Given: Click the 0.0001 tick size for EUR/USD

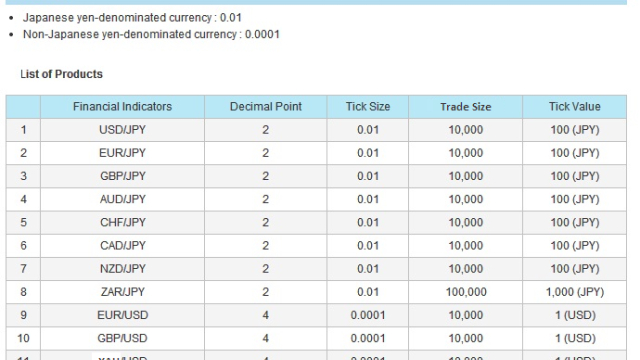Looking at the screenshot, I should (368, 315).
